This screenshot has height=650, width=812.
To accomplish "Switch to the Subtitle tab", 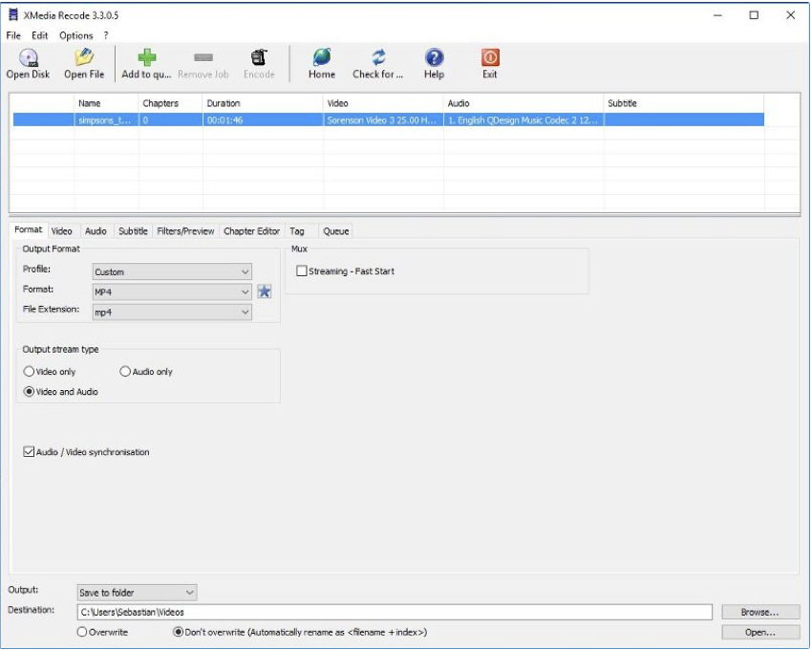I will [x=133, y=231].
